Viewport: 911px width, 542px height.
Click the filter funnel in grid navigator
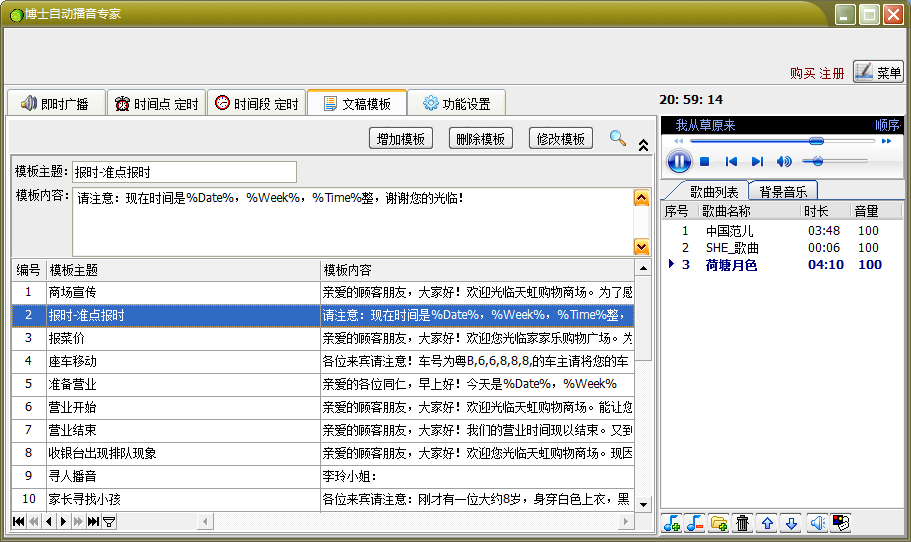tap(109, 521)
